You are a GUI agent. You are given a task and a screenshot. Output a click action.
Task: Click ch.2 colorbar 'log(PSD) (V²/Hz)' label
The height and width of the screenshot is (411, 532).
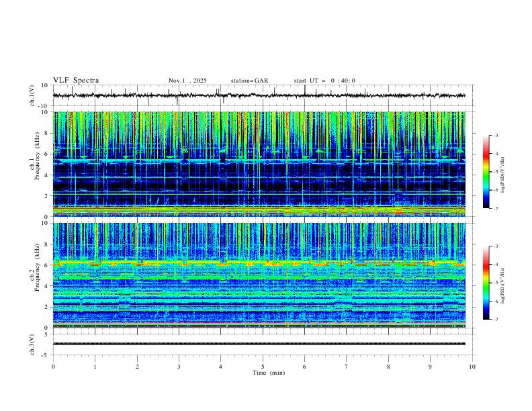(503, 286)
